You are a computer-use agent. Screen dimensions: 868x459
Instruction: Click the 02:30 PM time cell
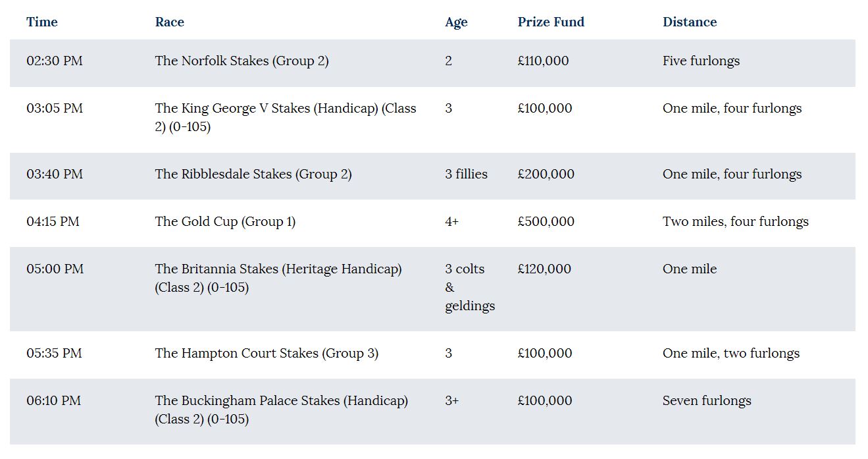[x=55, y=61]
